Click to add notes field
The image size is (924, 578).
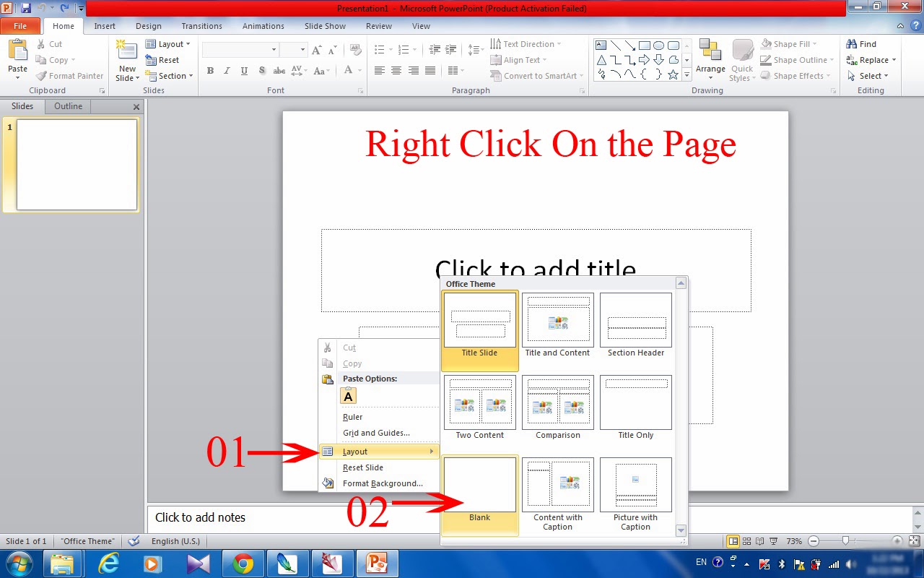[530, 517]
